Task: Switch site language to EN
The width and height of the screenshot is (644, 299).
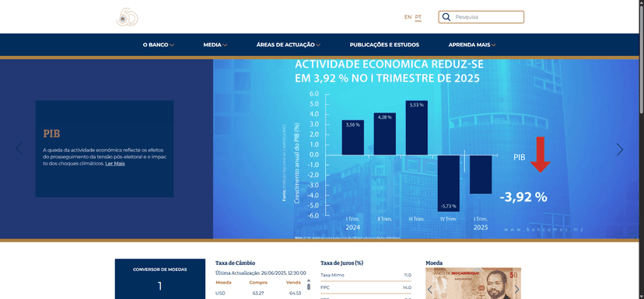Action: 408,17
